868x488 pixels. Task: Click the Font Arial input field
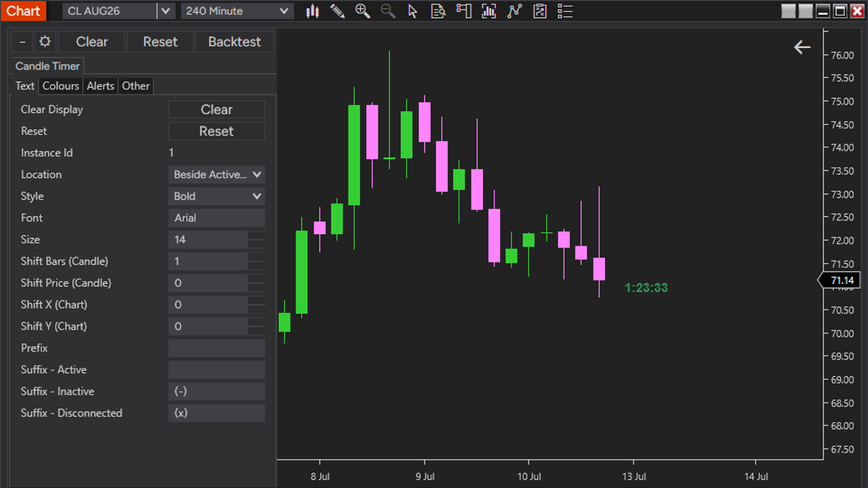click(217, 218)
